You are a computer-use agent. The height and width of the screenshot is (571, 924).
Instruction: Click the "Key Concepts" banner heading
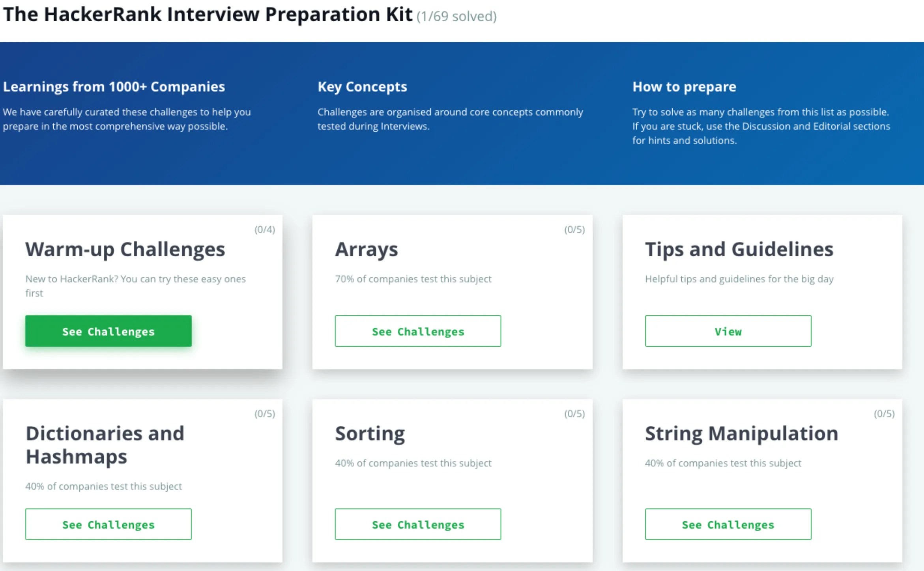point(362,87)
